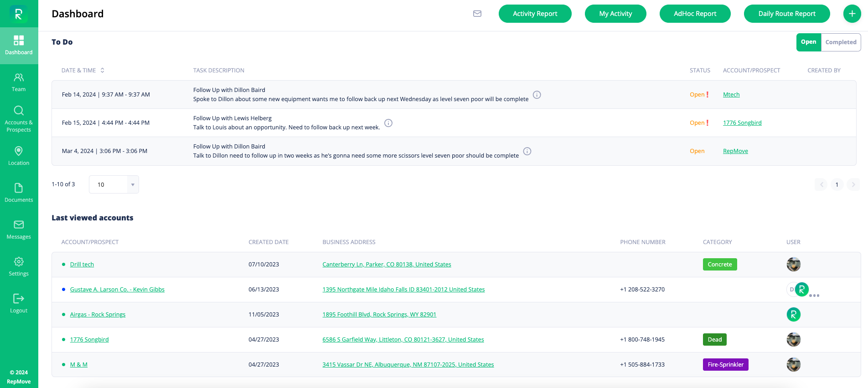Click phone number +1 800-748-1945
The image size is (868, 388).
[x=642, y=340]
